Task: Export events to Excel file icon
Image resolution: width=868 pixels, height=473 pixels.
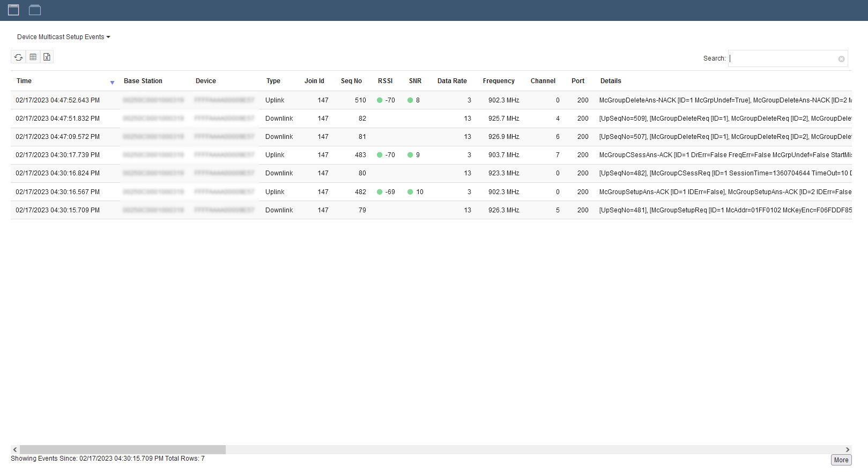Action: pos(47,57)
